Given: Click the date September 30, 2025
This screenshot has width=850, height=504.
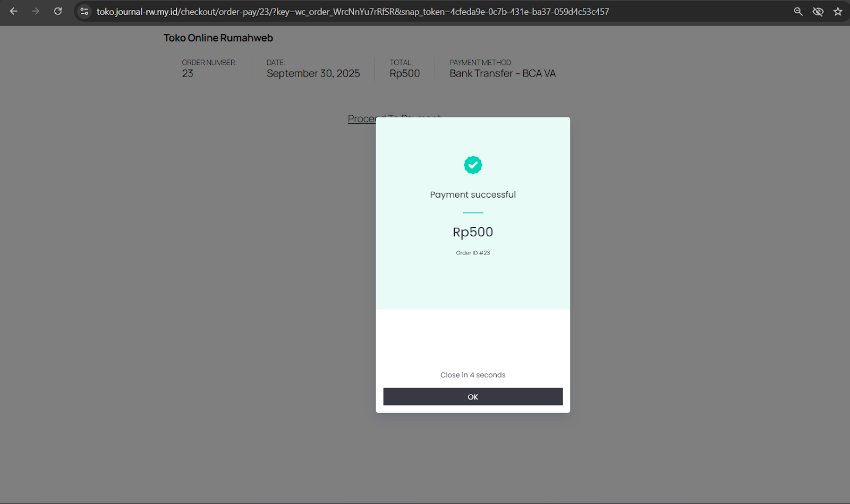Looking at the screenshot, I should (x=313, y=73).
